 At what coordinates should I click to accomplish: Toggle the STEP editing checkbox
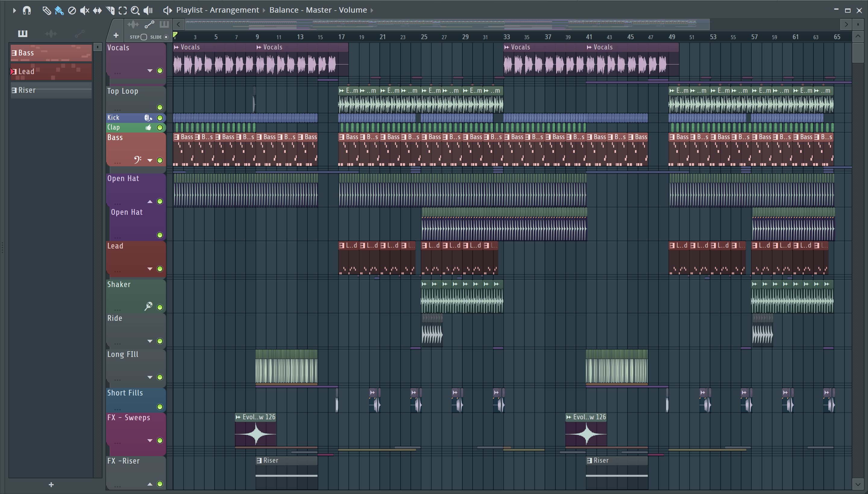pos(143,37)
